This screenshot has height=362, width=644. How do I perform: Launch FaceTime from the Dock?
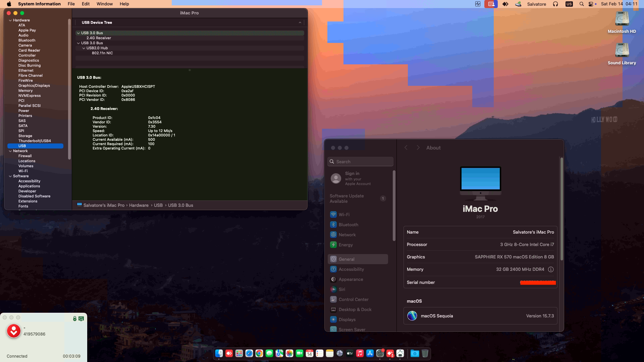point(300,353)
